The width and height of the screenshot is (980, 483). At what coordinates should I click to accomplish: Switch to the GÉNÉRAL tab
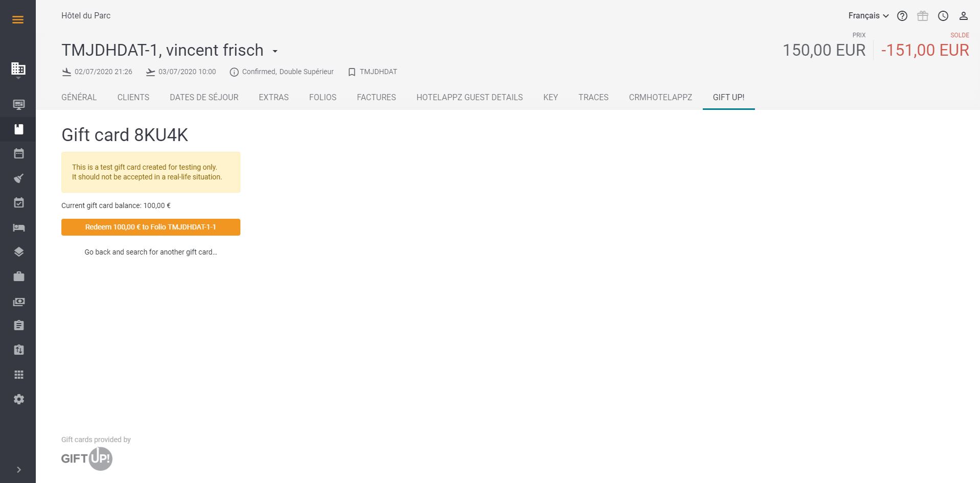79,97
